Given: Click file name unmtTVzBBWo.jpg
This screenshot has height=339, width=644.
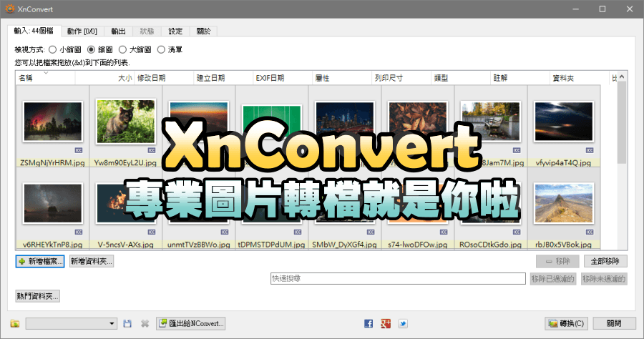Looking at the screenshot, I should tap(199, 245).
